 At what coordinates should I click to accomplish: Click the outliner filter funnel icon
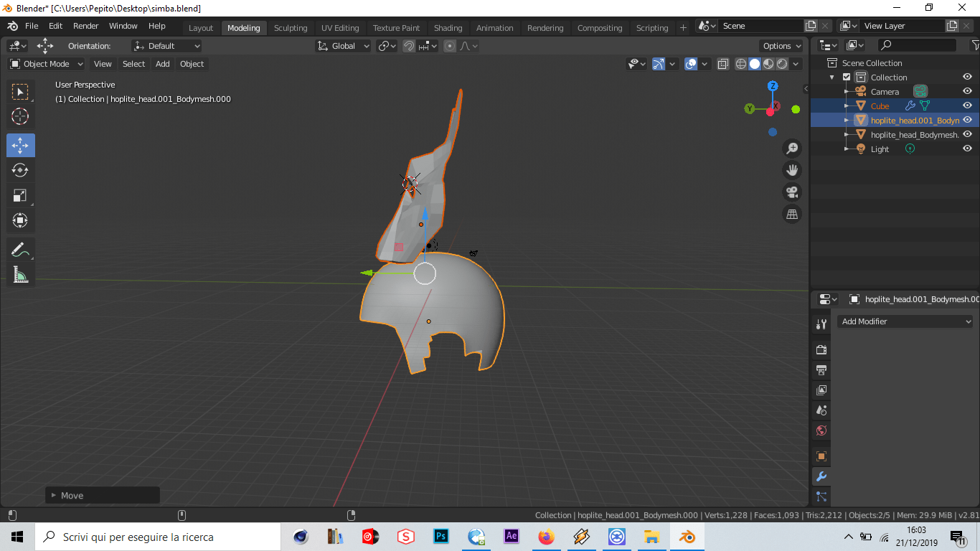tap(974, 45)
